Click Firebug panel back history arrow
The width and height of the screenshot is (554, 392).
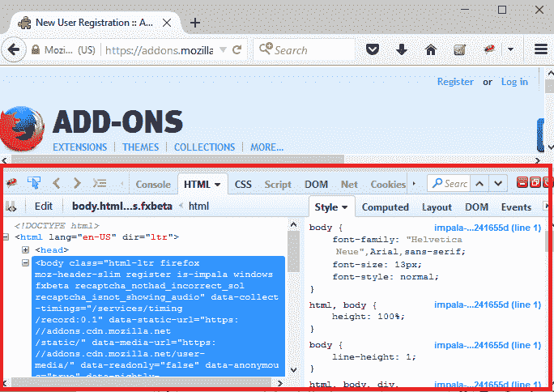56,183
